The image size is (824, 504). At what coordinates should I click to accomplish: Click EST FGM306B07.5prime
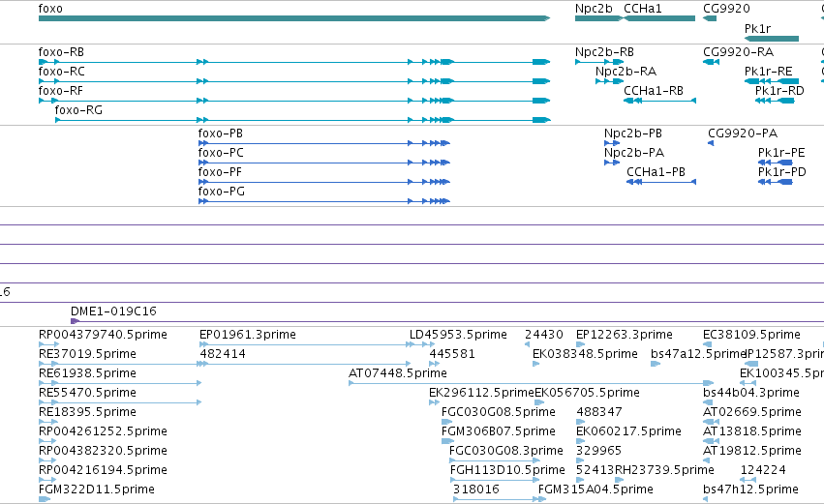tap(499, 432)
